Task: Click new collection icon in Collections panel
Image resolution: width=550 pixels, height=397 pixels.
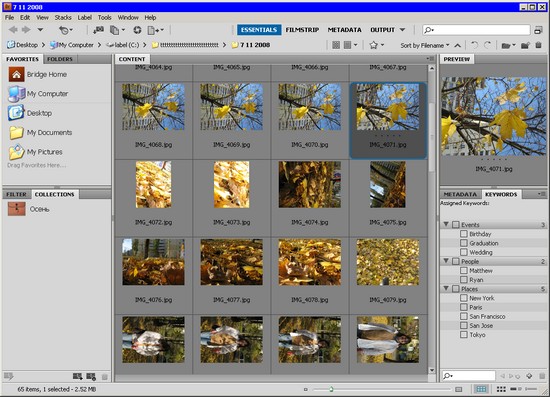Action: coord(78,377)
